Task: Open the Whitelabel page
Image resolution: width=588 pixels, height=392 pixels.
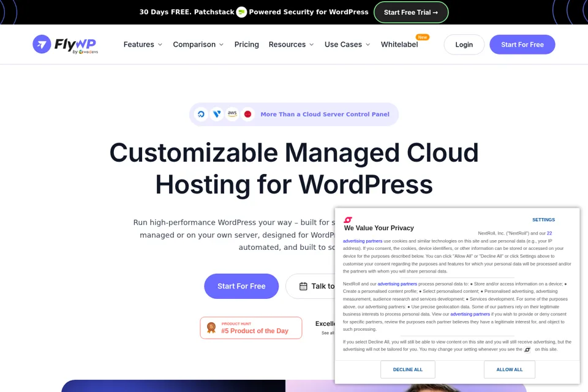Action: tap(399, 45)
